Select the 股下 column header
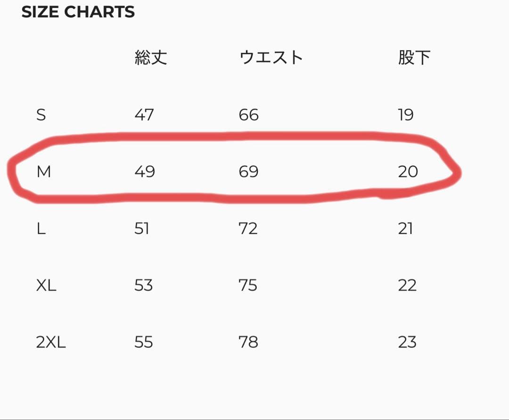Screen dimensions: 509x420 tap(414, 57)
